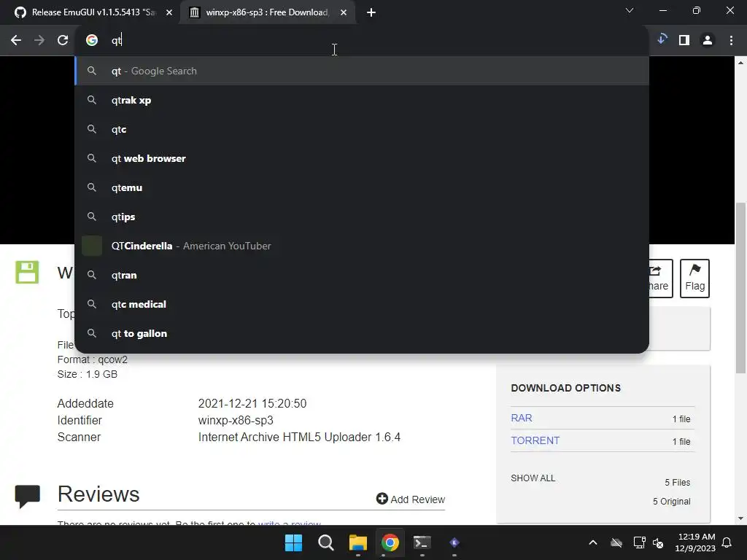Viewport: 747px width, 560px height.
Task: Click the Scanner value Internet Archive HTML5 Uploader
Action: point(299,437)
